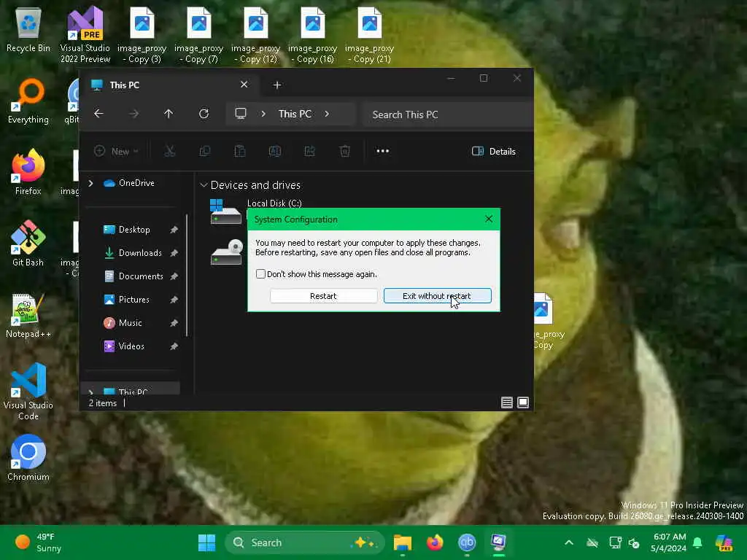Open File Explorer from taskbar
747x560 pixels.
coord(403,542)
